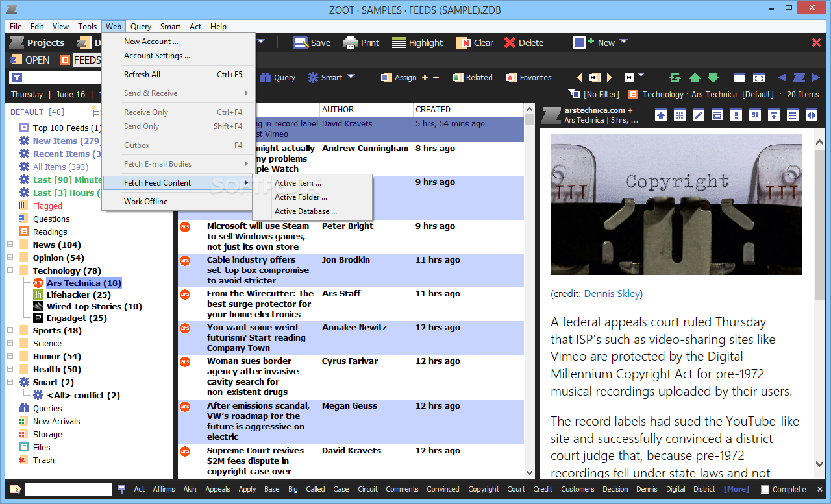Click the exclamation mark icon in reader
Viewport: 831px width, 504px height.
click(x=736, y=115)
